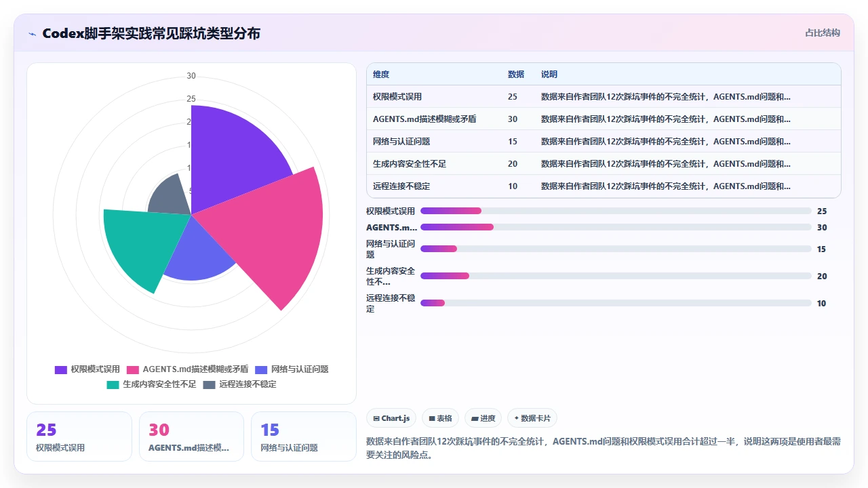Screen dimensions: 868x488
Task: Click the value 25 in the table
Action: point(513,97)
